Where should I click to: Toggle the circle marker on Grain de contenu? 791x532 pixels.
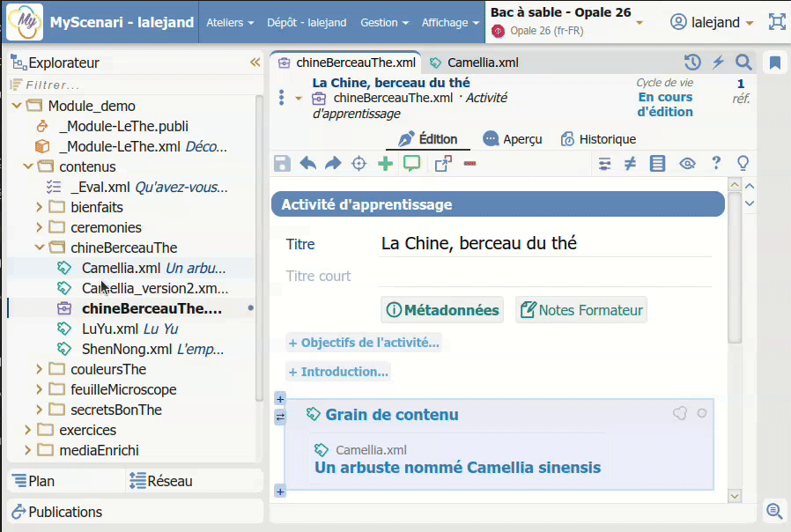point(702,413)
